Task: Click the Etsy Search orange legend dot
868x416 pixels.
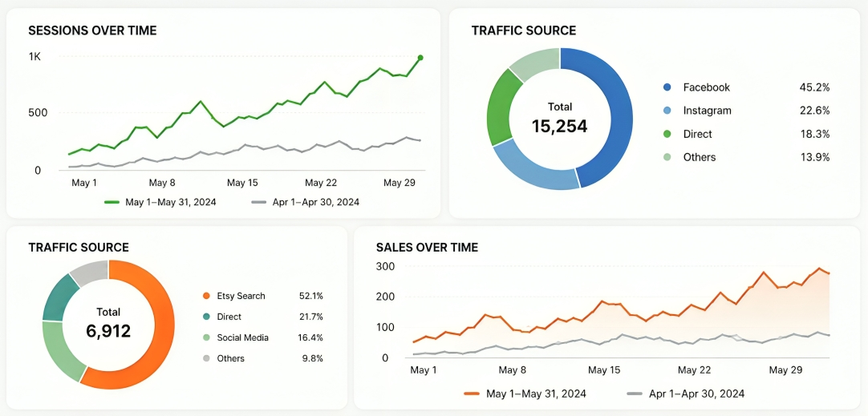Action: [x=206, y=296]
